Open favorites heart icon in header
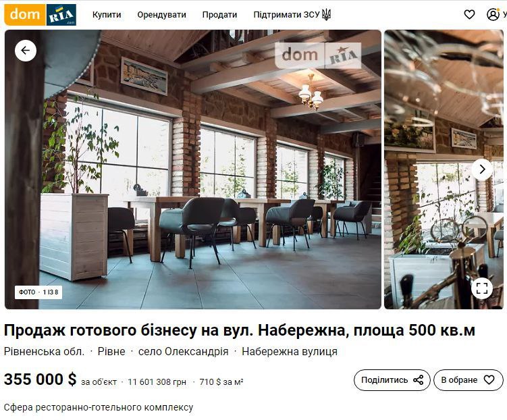Image resolution: width=507 pixels, height=420 pixels. click(469, 15)
